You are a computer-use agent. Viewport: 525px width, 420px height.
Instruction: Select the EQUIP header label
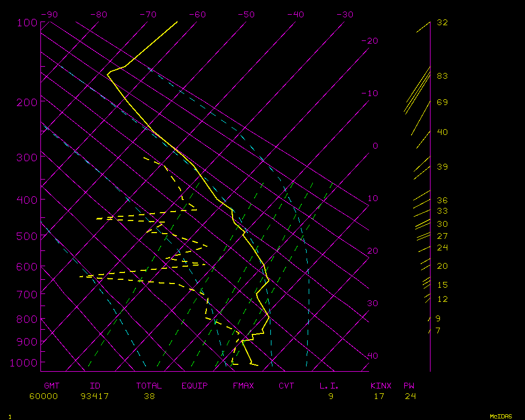pyautogui.click(x=195, y=386)
